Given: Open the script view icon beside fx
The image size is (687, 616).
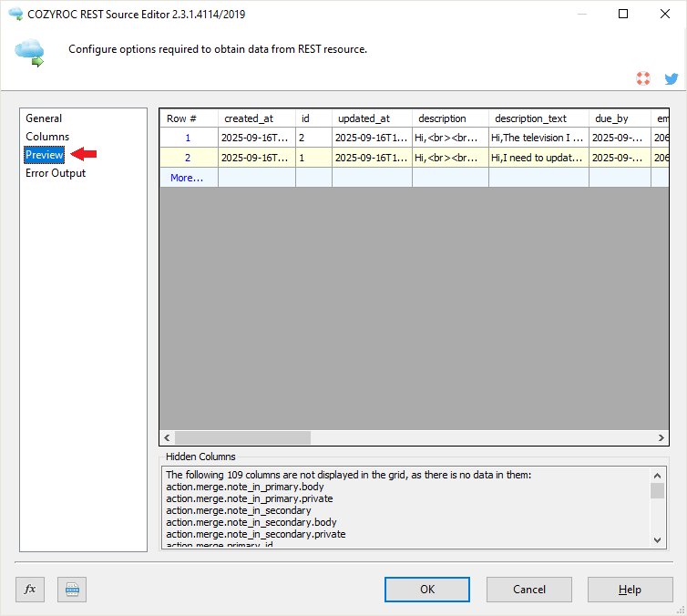Looking at the screenshot, I should 72,590.
